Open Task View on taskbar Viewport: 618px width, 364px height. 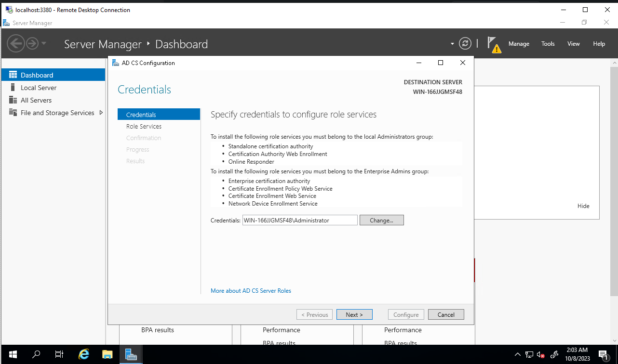coord(59,354)
